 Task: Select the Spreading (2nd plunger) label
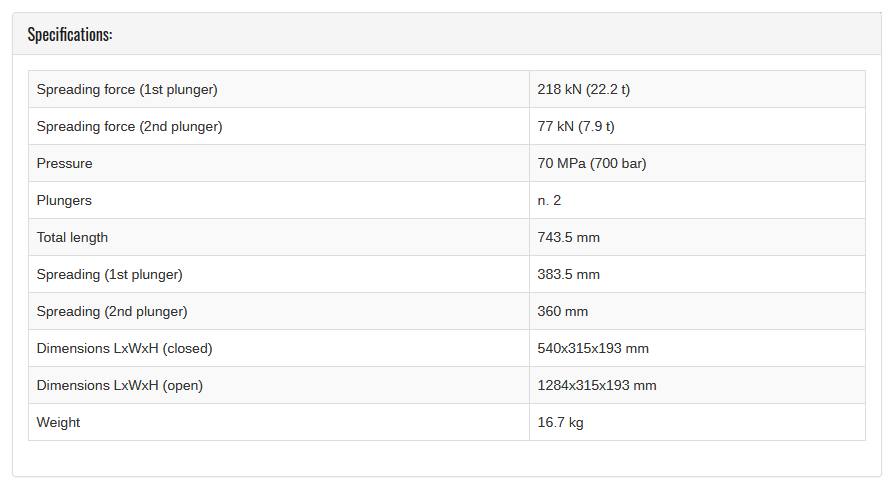click(112, 311)
